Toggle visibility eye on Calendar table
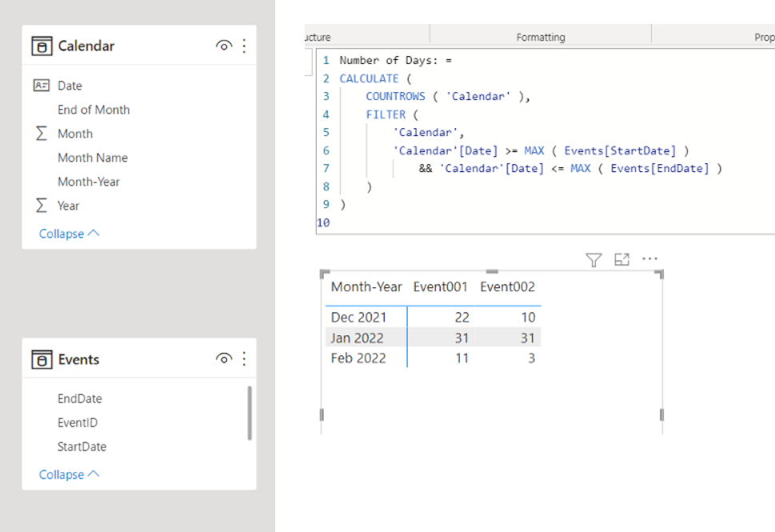 [224, 46]
